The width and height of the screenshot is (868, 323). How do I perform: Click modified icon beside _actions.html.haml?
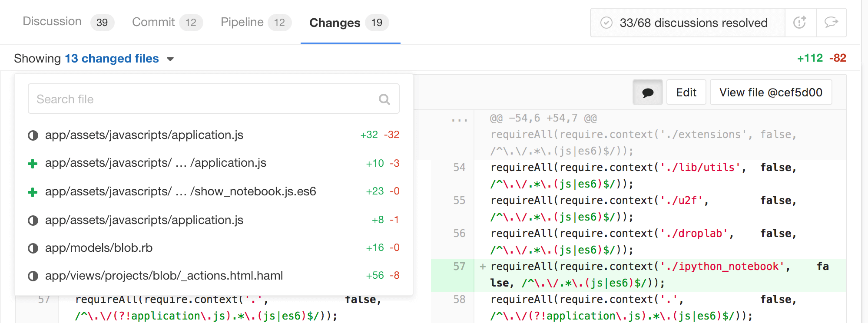pos(33,276)
